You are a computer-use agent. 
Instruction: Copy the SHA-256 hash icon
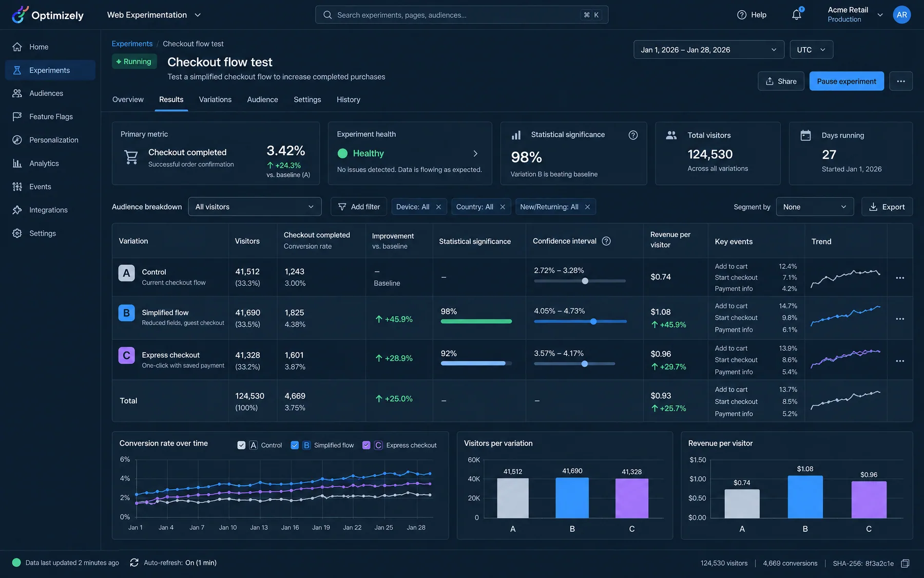(x=905, y=564)
